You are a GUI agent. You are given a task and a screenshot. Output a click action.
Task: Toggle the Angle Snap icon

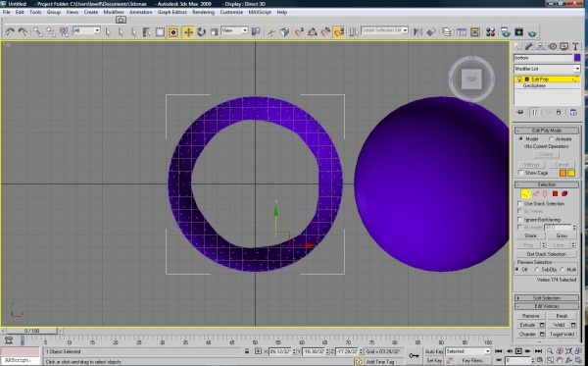pyautogui.click(x=312, y=32)
